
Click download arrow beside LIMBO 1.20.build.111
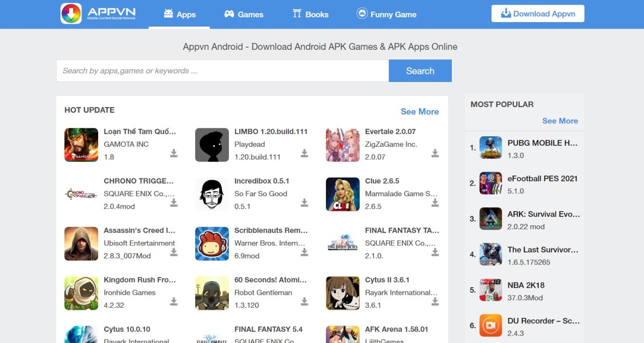(304, 153)
